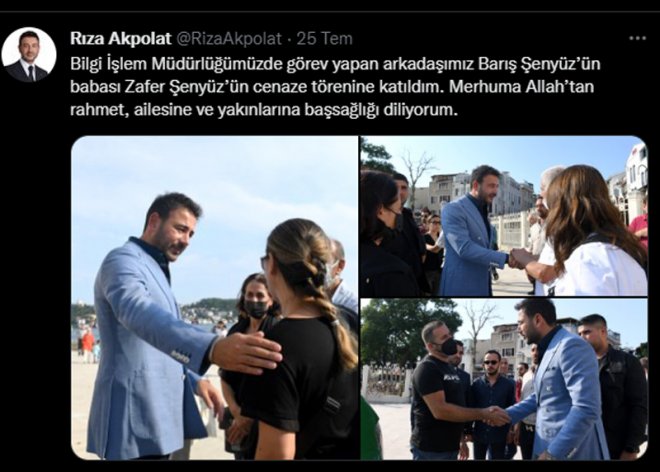Open the large left photo of the tweet
This screenshot has height=472, width=660.
point(215,298)
